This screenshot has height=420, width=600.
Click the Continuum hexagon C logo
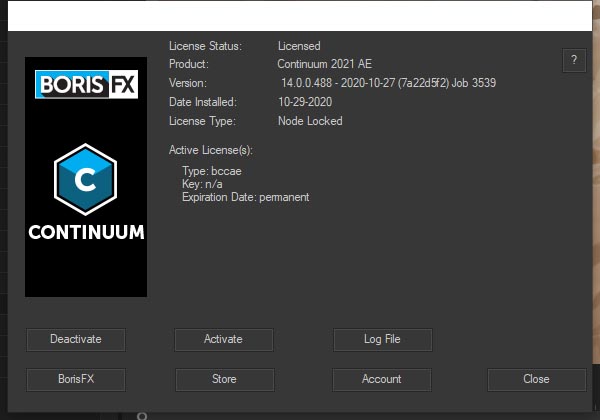tap(85, 179)
